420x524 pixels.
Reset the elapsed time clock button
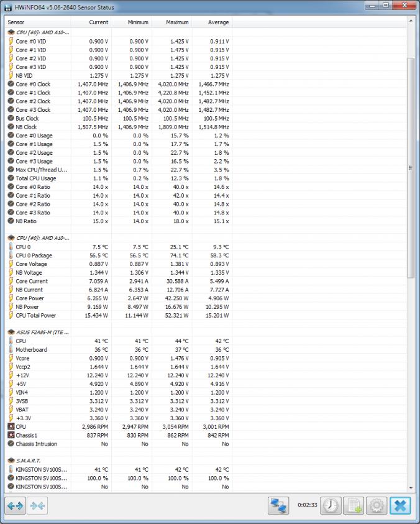[331, 505]
